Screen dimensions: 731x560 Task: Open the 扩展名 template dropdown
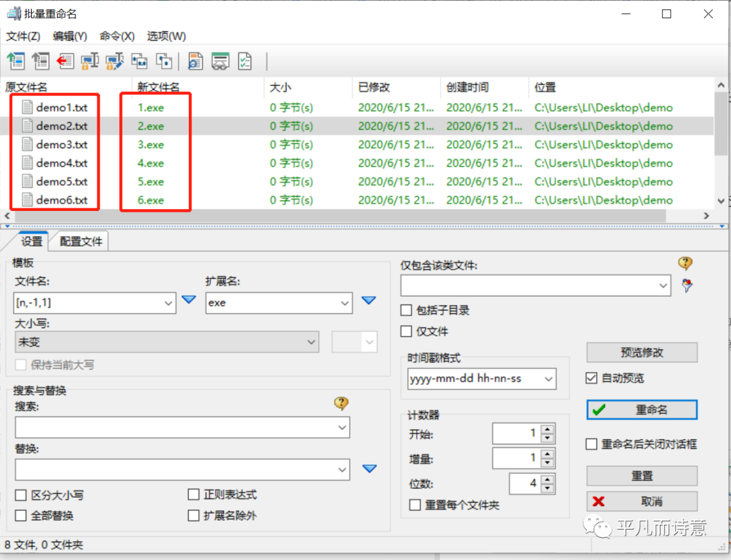345,303
